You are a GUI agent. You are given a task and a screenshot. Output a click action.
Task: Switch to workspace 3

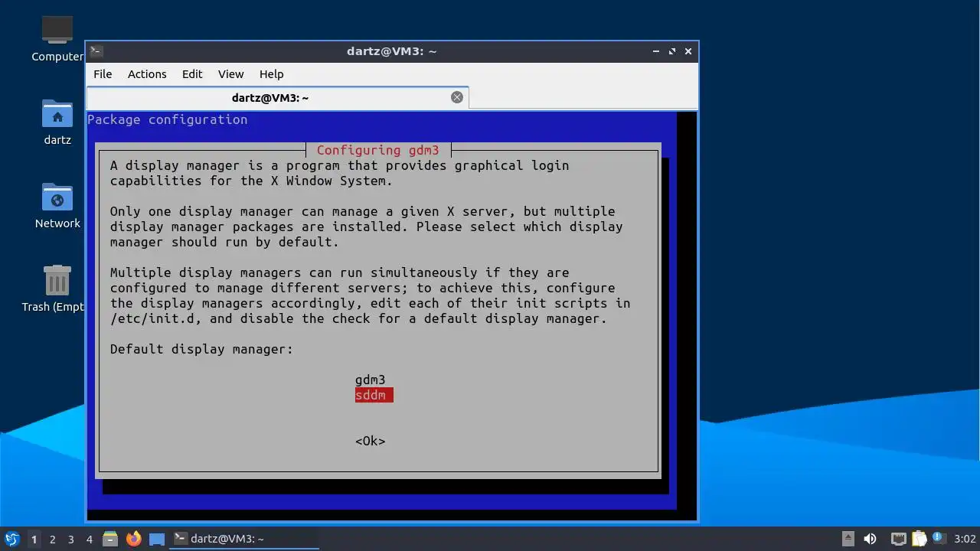pyautogui.click(x=71, y=539)
